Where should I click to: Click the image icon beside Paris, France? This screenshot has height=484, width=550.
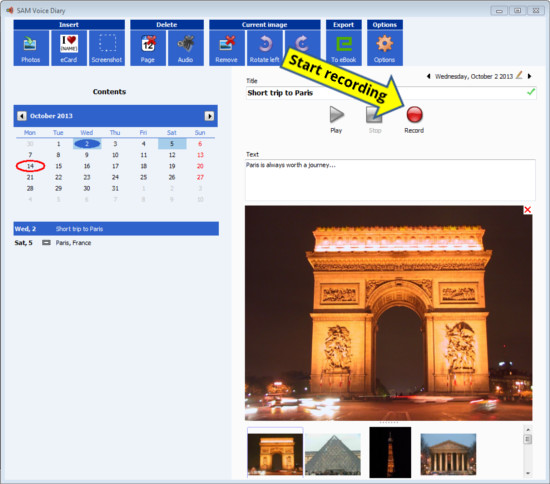46,242
